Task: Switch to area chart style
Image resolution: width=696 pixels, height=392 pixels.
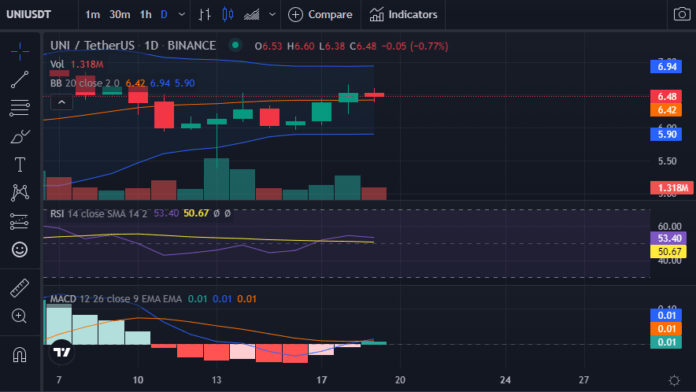Action: pos(252,15)
